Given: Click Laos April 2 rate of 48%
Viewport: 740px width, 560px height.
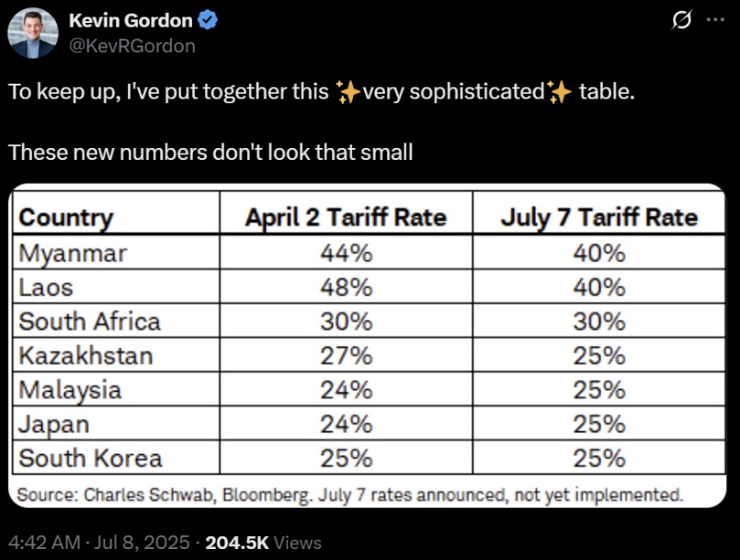Looking at the screenshot, I should pyautogui.click(x=347, y=287).
